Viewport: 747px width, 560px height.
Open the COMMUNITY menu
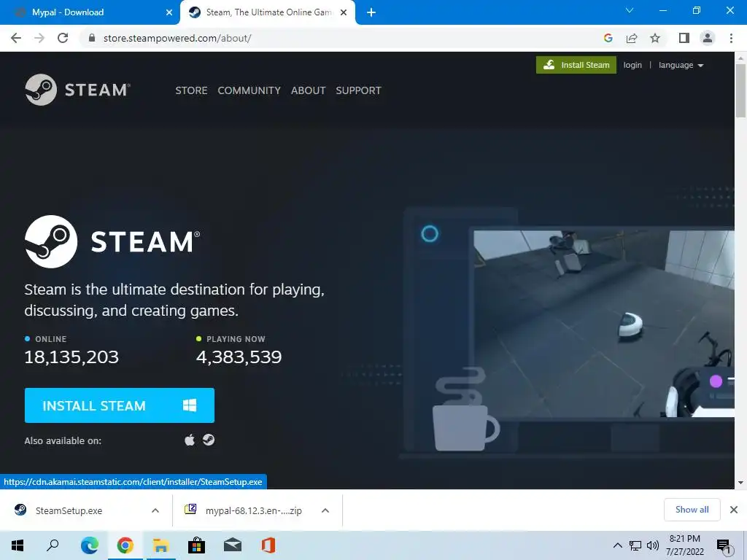point(249,90)
